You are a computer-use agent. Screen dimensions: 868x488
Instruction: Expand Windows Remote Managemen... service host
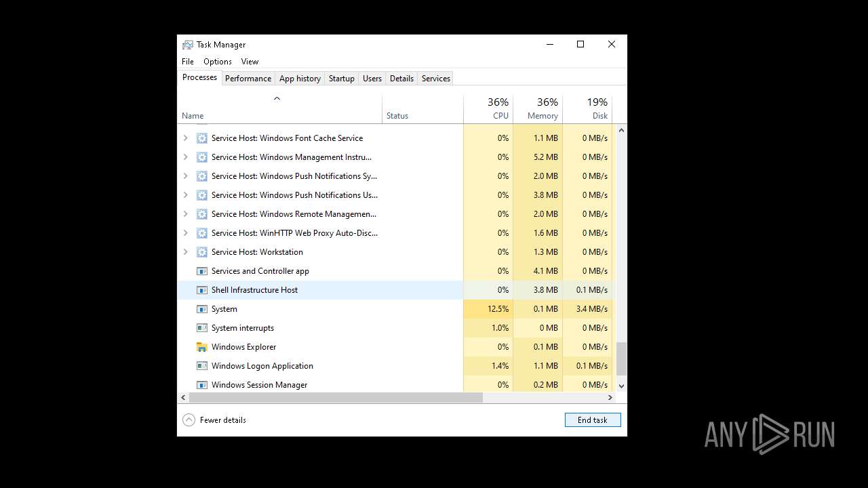tap(186, 214)
